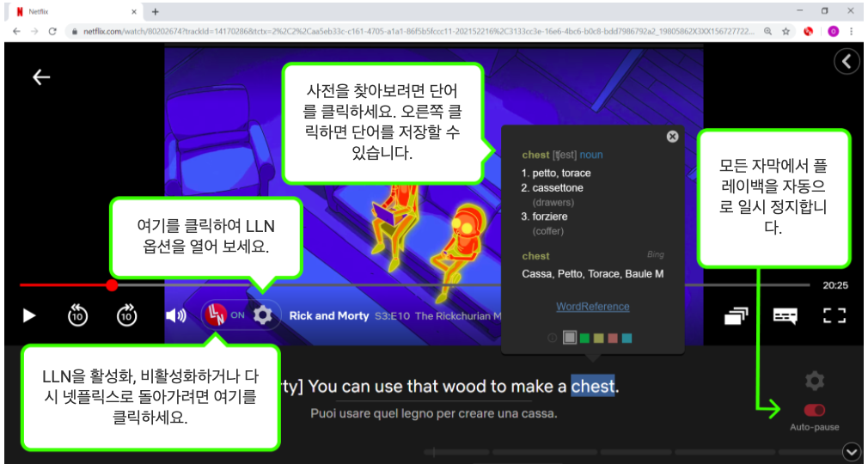
Task: Click the Netflix back arrow
Action: click(41, 77)
